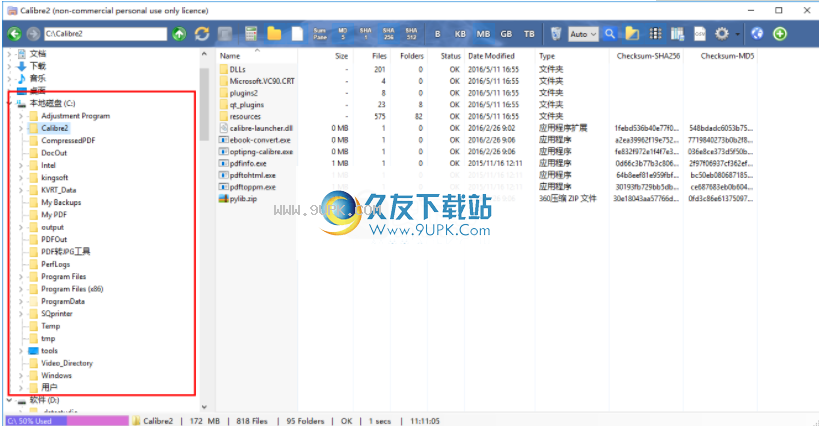Click the magnifier search icon

[x=610, y=34]
